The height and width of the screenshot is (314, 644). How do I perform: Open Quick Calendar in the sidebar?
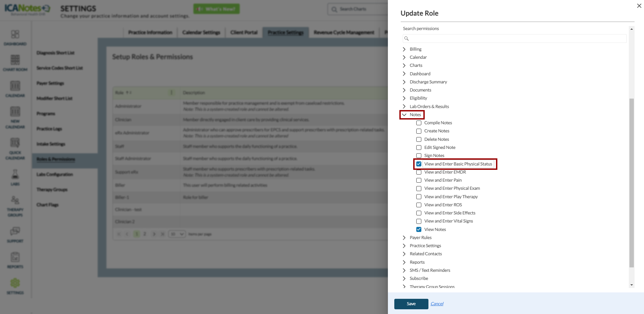tap(15, 149)
